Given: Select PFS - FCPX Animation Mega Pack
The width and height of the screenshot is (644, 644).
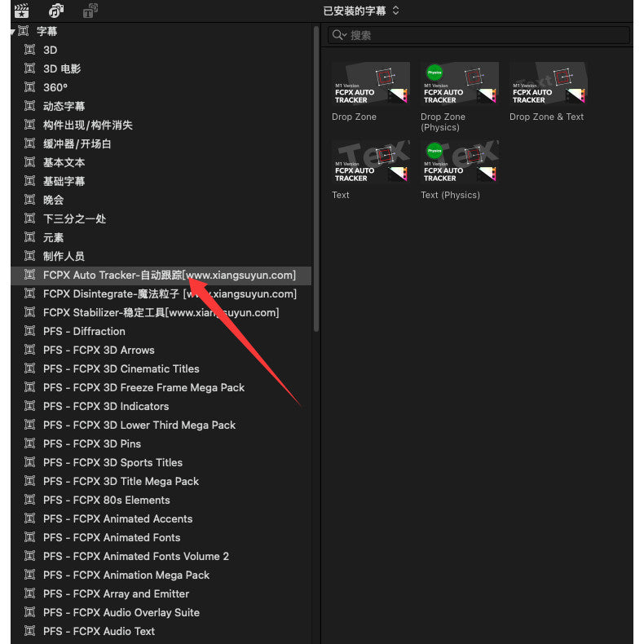Looking at the screenshot, I should click(161, 575).
